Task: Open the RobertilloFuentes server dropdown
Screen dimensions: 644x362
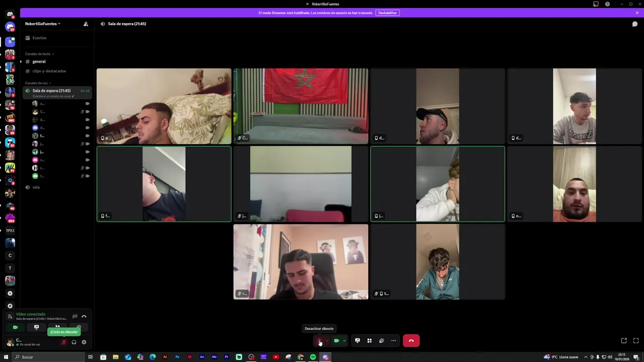Action: point(43,24)
